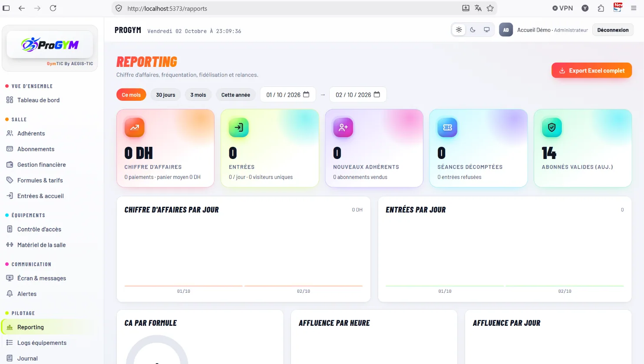The width and height of the screenshot is (644, 364).
Task: Switch to light theme sun icon
Action: tap(459, 30)
